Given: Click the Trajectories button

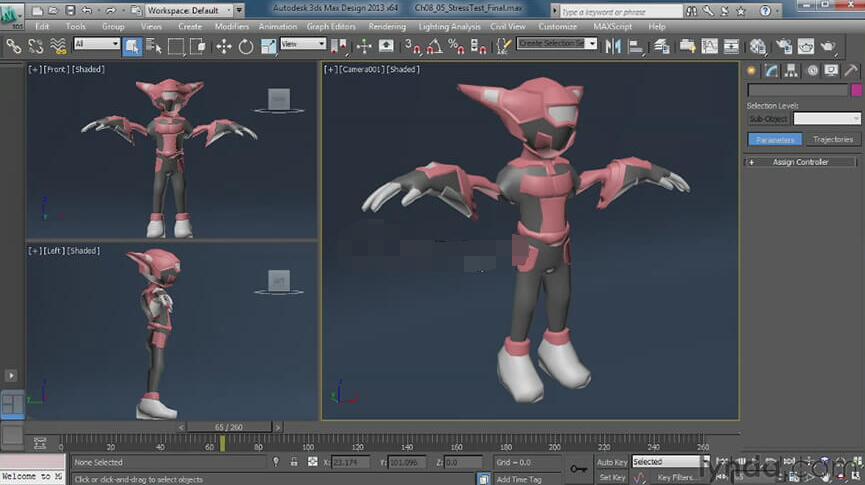Looking at the screenshot, I should 832,140.
